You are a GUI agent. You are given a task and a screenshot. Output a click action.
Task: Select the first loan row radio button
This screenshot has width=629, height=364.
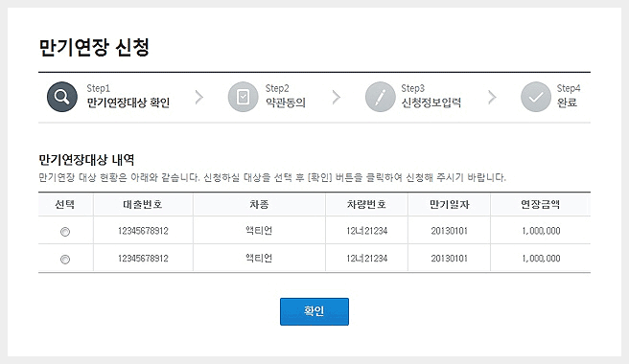pyautogui.click(x=65, y=232)
